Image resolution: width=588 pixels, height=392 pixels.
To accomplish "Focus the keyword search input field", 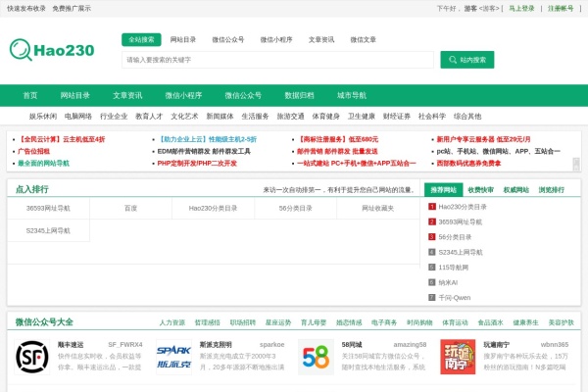I will click(277, 60).
